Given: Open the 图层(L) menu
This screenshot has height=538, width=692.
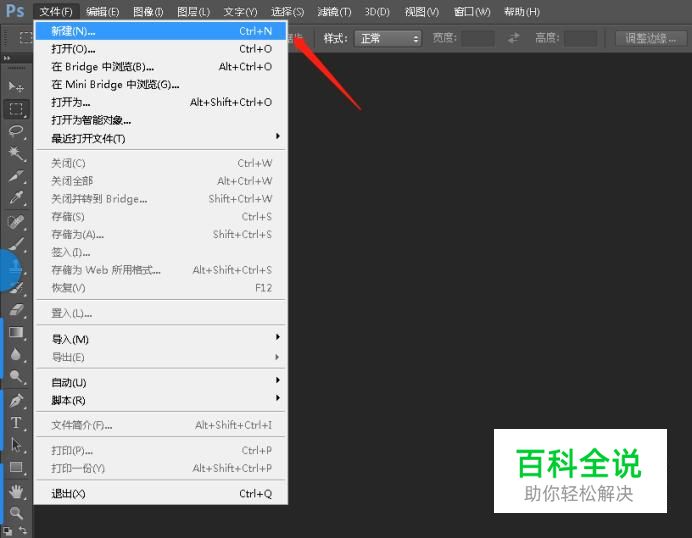Looking at the screenshot, I should pos(193,11).
